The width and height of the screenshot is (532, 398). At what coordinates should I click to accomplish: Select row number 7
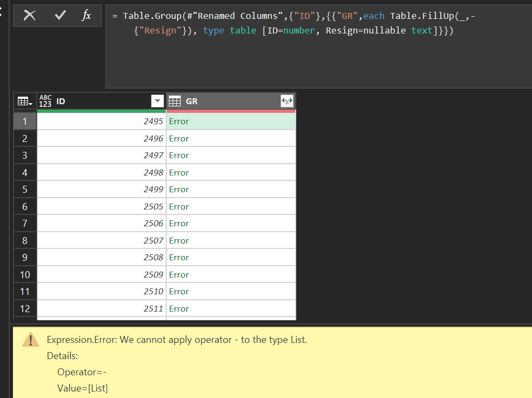(25, 224)
